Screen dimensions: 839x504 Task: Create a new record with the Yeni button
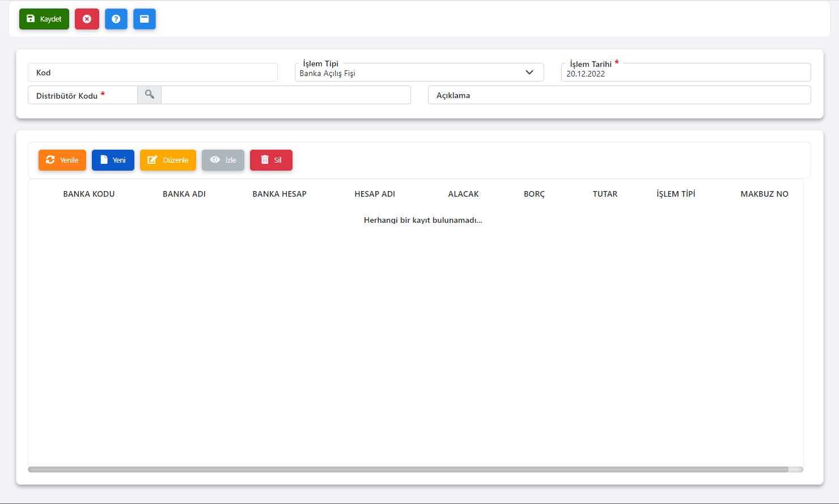tap(113, 160)
